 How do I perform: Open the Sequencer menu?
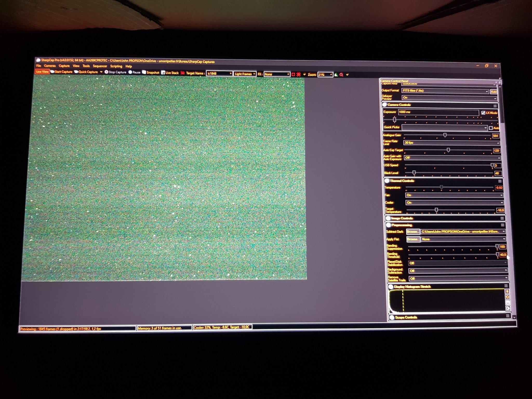[100, 66]
